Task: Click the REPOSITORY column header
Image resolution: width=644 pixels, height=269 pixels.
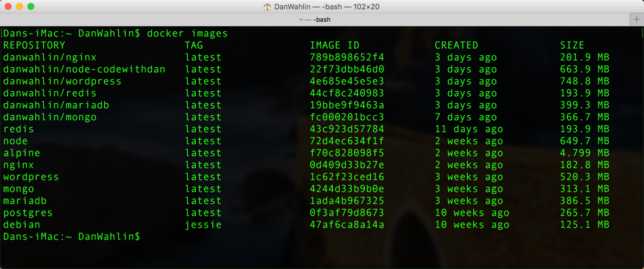Action: (x=34, y=45)
